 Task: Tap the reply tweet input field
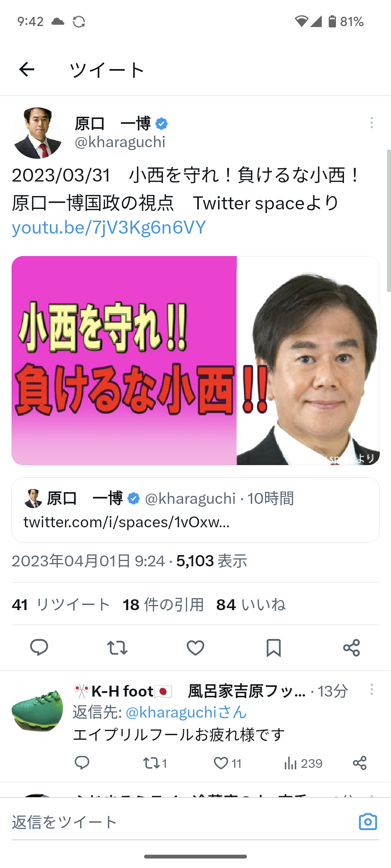pyautogui.click(x=181, y=822)
